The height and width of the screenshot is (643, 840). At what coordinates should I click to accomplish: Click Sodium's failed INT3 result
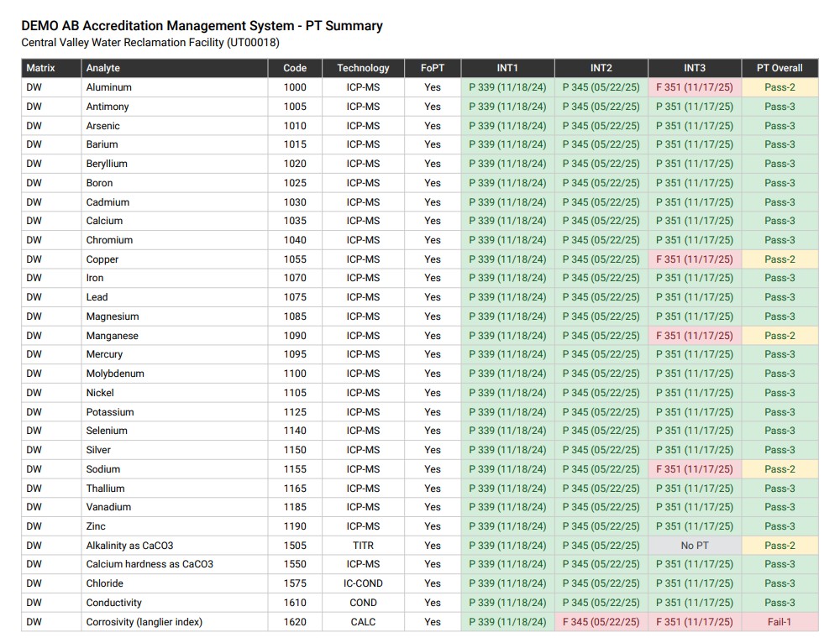tap(694, 469)
